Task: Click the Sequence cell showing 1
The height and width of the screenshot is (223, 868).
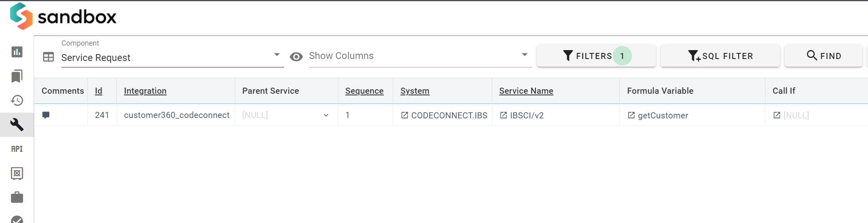Action: tap(348, 115)
